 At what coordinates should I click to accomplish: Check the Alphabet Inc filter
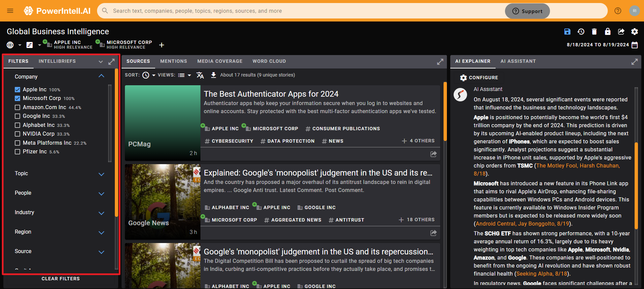coord(17,125)
